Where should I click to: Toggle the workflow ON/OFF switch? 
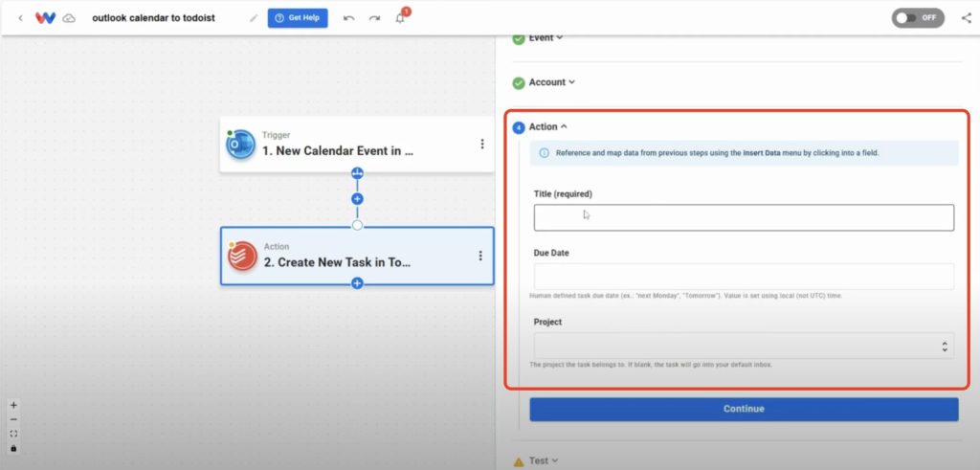(x=918, y=18)
